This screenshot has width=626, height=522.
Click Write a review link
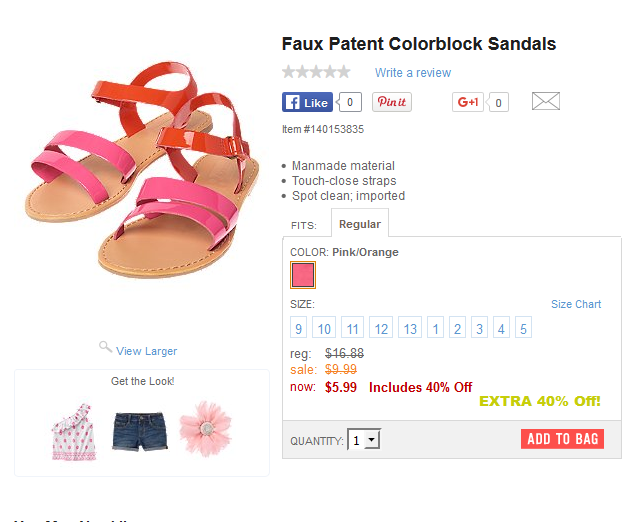(x=413, y=73)
